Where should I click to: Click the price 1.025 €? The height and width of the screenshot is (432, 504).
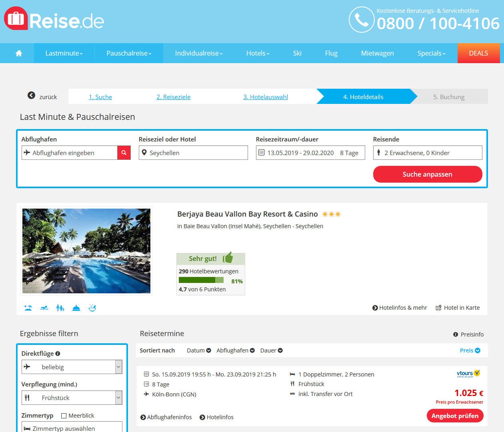click(x=469, y=393)
